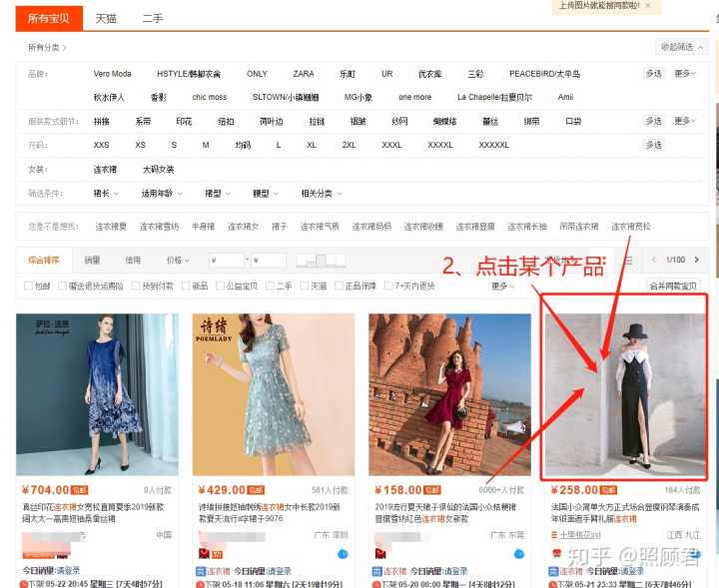Viewport: 719px width, 588px height.
Task: Click the price distribution bar
Action: pyautogui.click(x=321, y=261)
